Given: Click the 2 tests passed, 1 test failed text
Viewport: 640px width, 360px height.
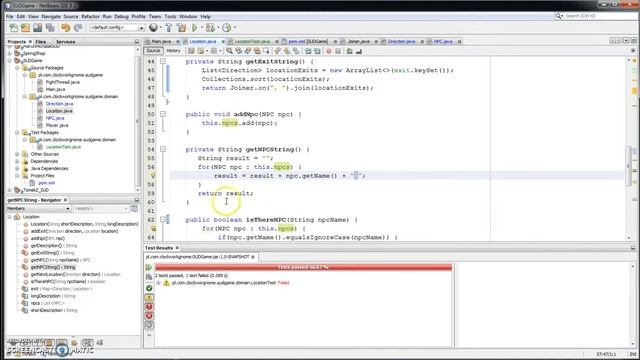Looking at the screenshot, I should click(x=191, y=276).
